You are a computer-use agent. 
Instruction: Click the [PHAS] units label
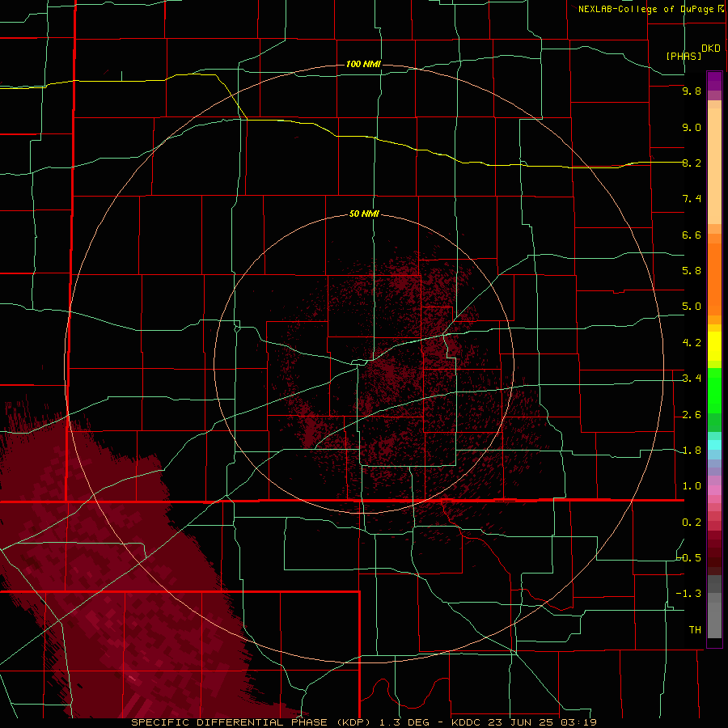pyautogui.click(x=684, y=57)
